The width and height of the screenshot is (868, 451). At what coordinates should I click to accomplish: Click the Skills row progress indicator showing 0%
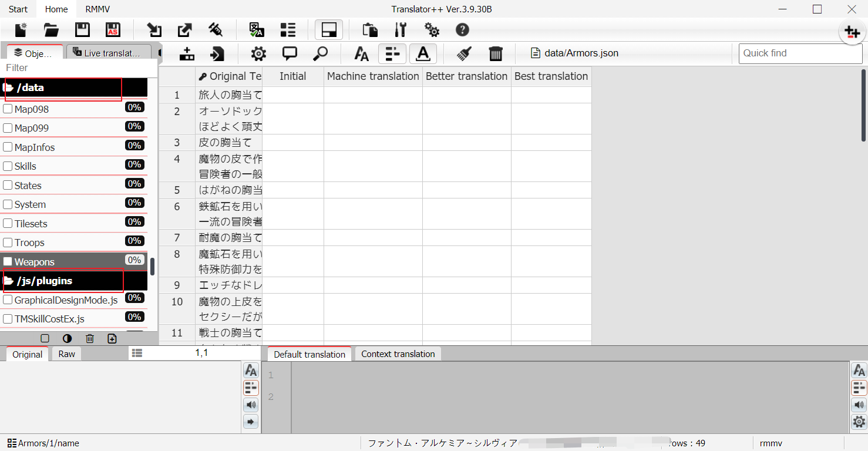(134, 166)
